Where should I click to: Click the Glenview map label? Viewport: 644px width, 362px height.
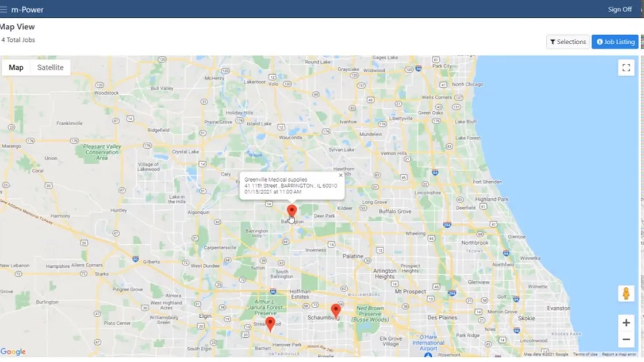tap(478, 282)
